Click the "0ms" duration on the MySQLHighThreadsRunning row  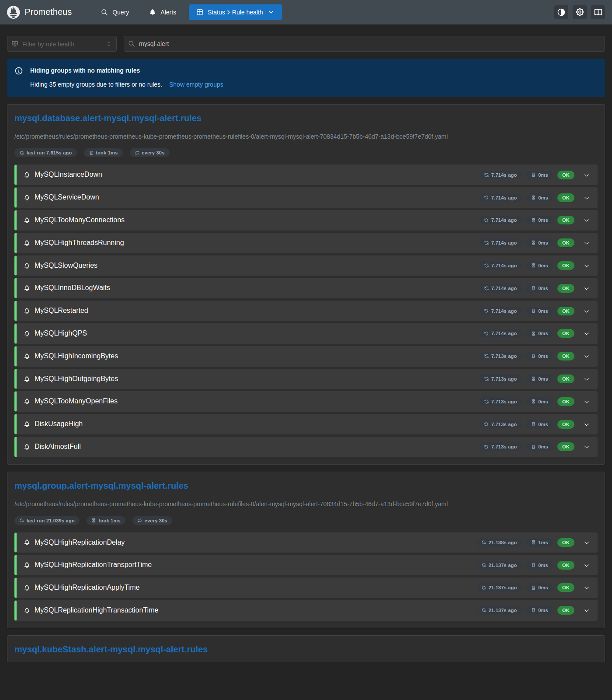(x=540, y=243)
